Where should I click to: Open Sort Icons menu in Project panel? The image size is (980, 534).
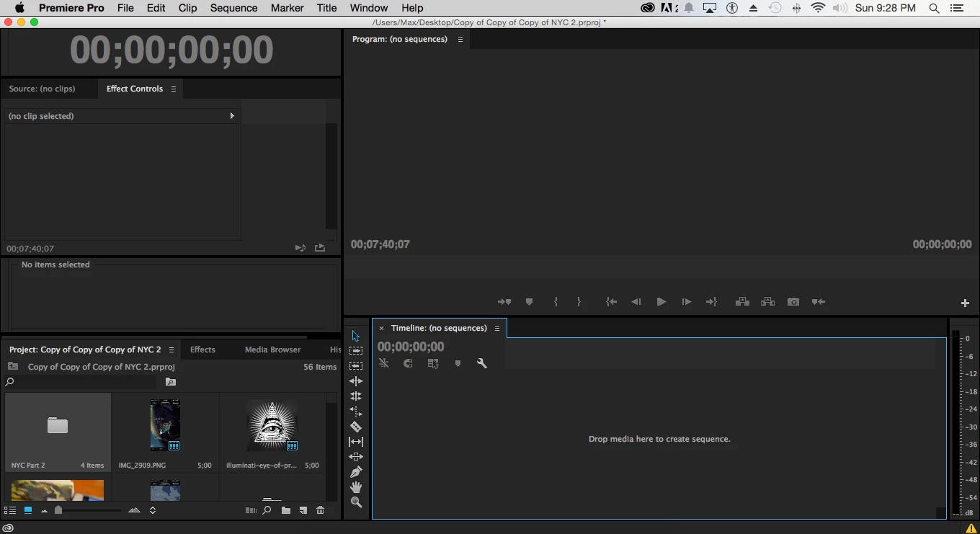pyautogui.click(x=153, y=510)
